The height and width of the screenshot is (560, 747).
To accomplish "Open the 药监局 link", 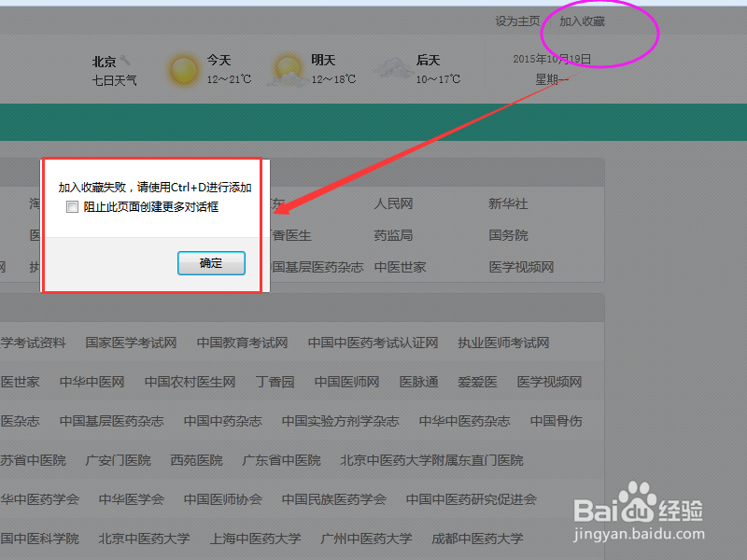I will click(x=393, y=235).
